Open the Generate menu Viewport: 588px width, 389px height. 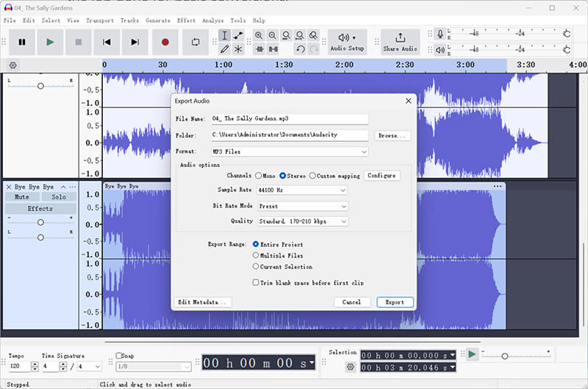[x=158, y=21]
